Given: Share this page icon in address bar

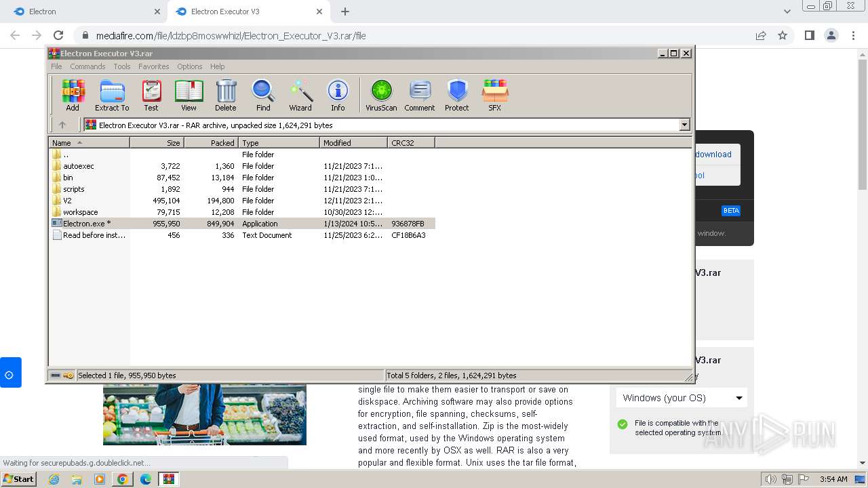Looking at the screenshot, I should (761, 35).
